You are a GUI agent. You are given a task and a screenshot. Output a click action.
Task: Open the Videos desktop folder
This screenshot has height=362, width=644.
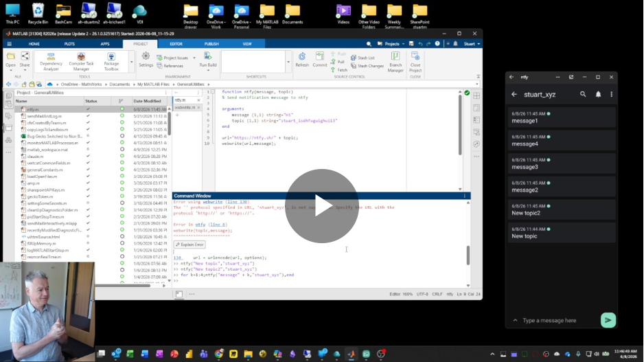tap(343, 14)
